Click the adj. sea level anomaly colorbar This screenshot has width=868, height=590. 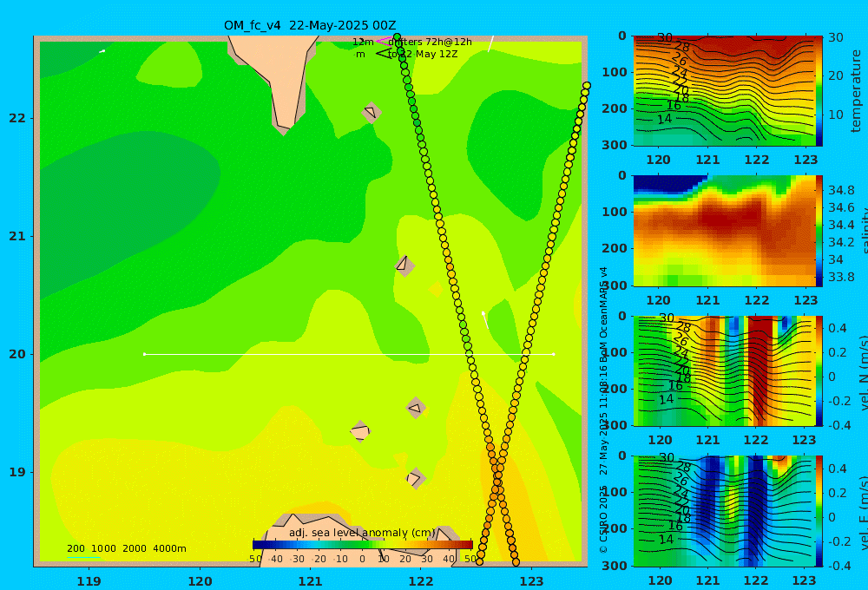363,545
